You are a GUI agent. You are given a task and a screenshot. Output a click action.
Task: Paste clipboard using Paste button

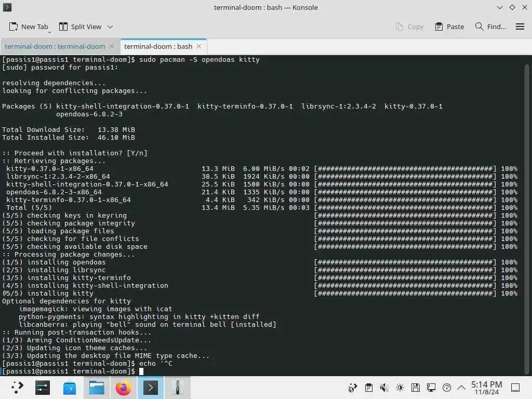click(x=449, y=26)
